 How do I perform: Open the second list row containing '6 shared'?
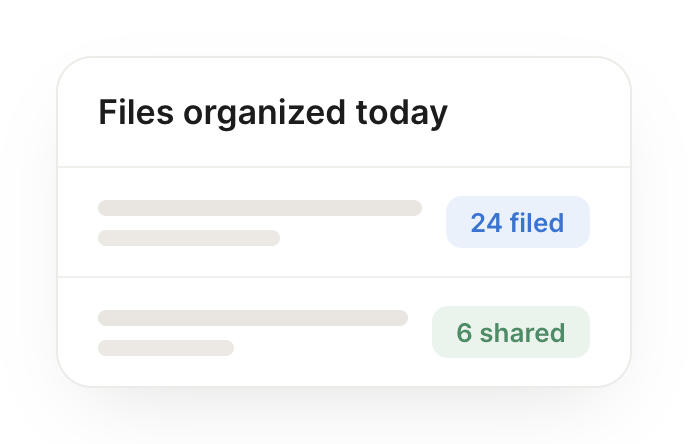pos(344,332)
